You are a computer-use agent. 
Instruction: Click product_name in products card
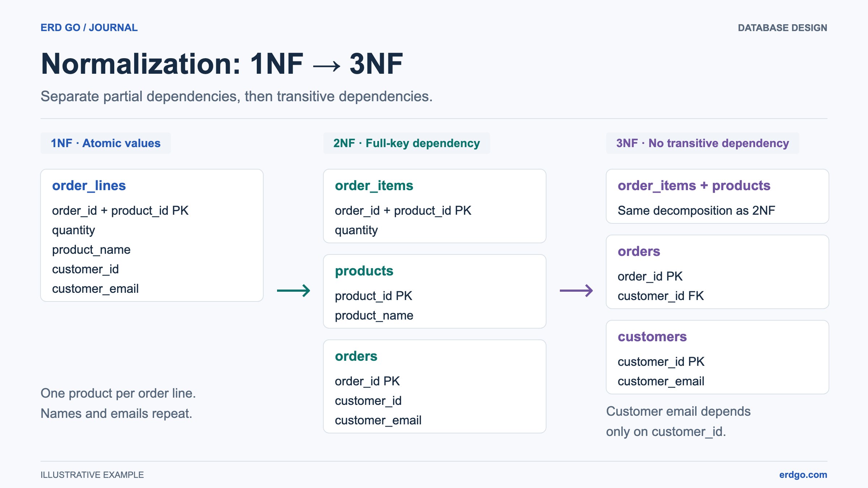374,316
